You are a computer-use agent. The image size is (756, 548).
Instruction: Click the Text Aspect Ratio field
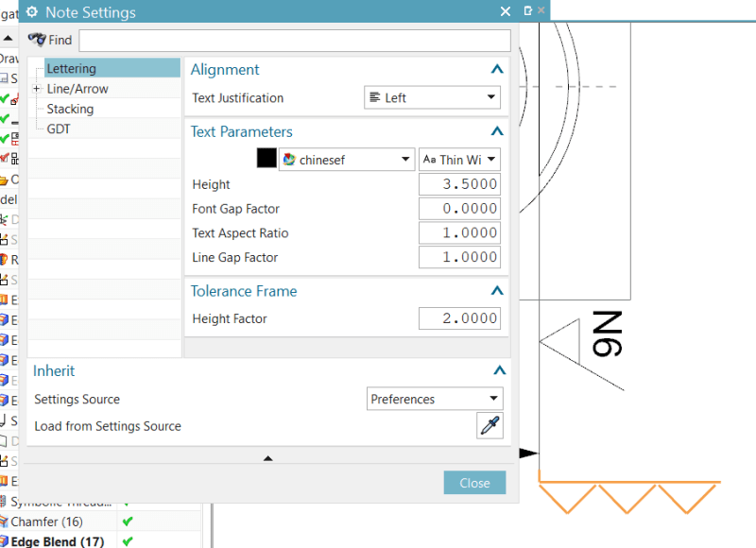459,232
